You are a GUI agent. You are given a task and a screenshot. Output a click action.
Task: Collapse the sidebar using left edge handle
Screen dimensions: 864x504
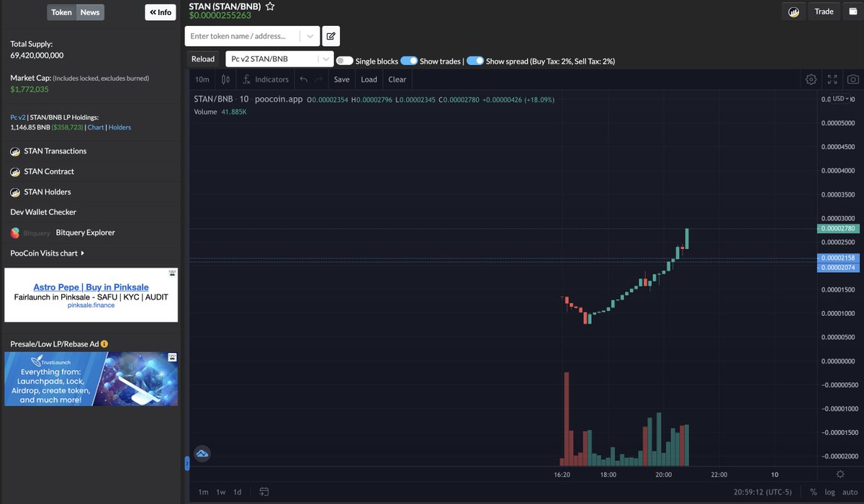coord(186,464)
